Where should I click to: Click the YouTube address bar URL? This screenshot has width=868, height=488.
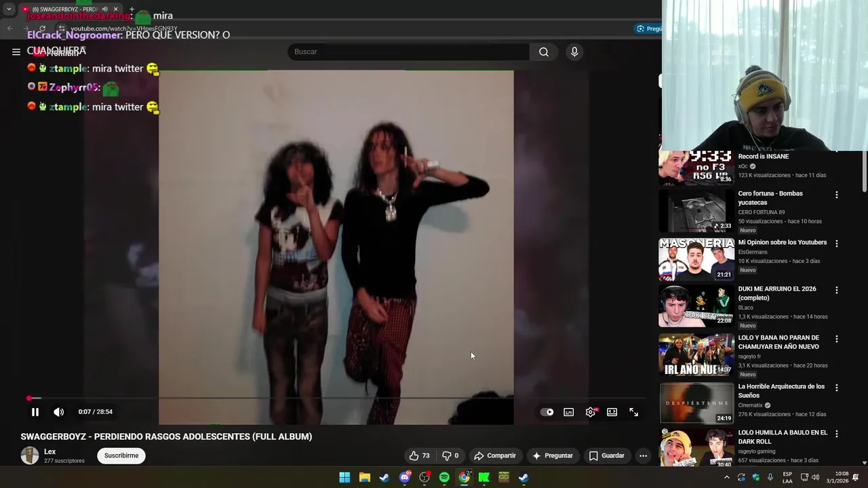click(x=124, y=29)
